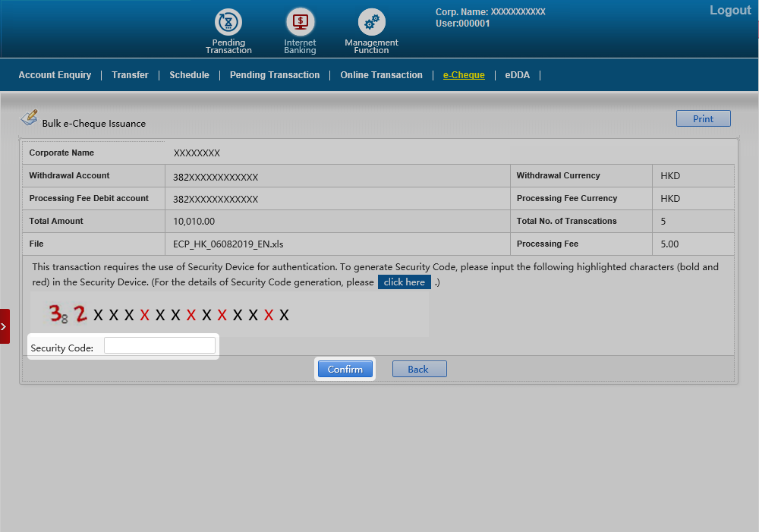
Task: Go to the Schedule menu
Action: [x=189, y=75]
